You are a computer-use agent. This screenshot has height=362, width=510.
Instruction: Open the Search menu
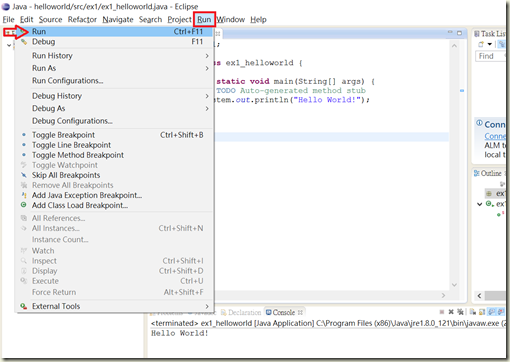click(150, 20)
